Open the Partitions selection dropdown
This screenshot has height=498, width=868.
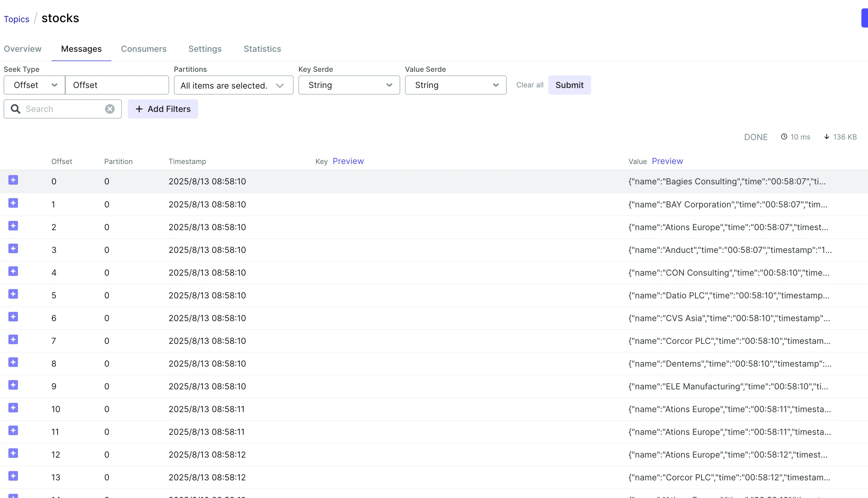pos(233,86)
